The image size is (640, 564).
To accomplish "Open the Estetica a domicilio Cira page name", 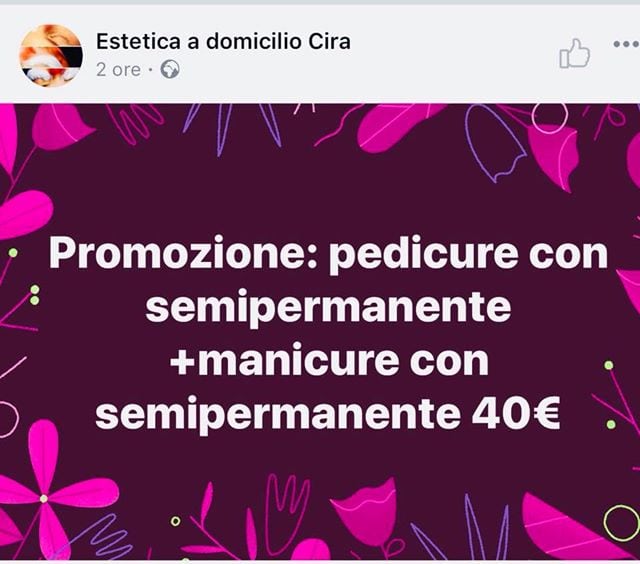I will point(223,42).
